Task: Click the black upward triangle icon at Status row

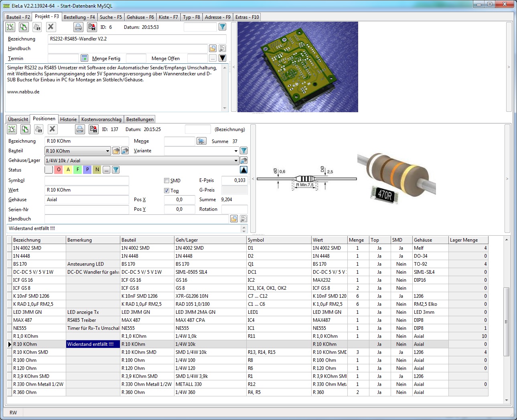Action: coord(243,170)
